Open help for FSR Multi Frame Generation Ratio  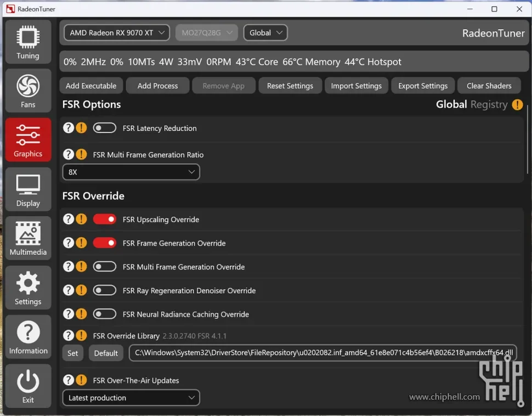[69, 155]
